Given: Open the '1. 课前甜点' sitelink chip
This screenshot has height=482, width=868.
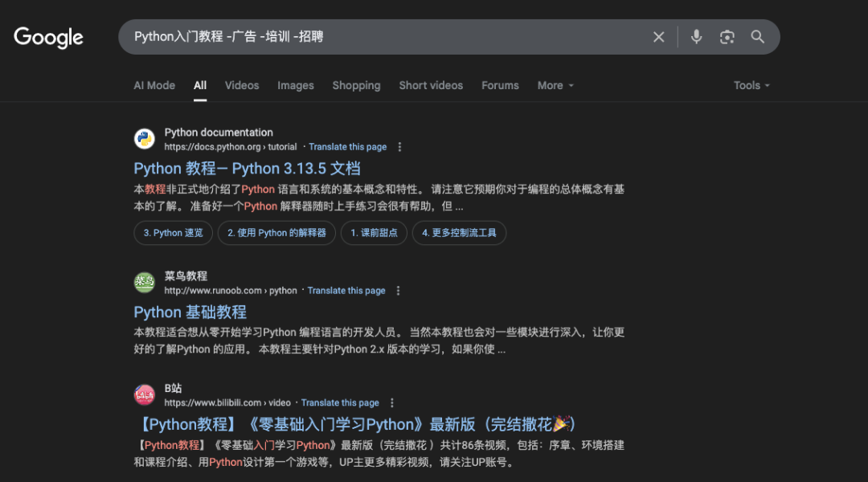Looking at the screenshot, I should pyautogui.click(x=374, y=233).
